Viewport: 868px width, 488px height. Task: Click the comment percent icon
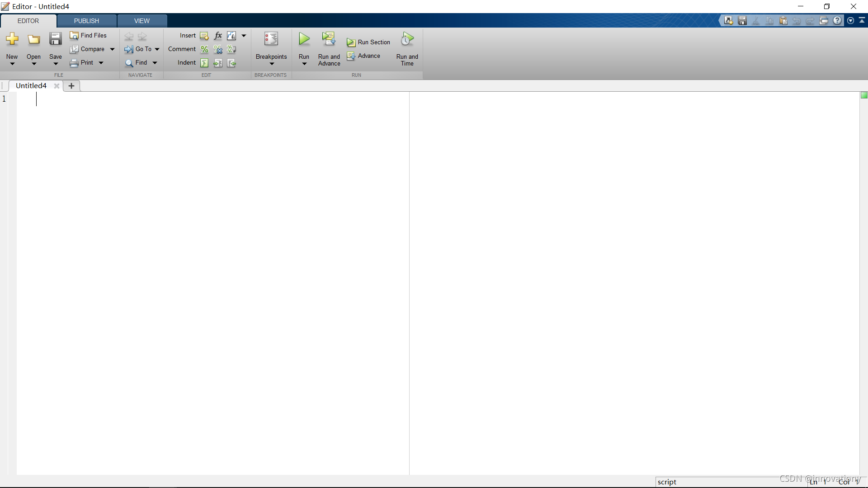click(x=204, y=49)
